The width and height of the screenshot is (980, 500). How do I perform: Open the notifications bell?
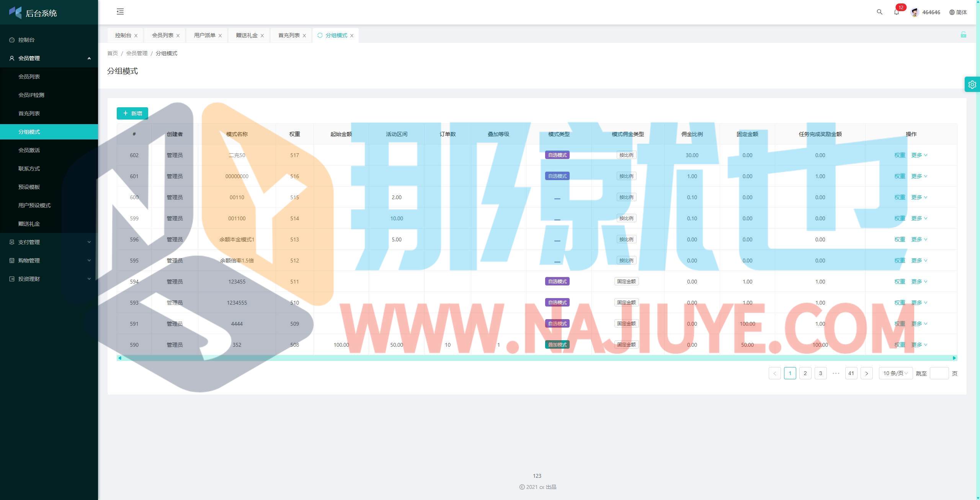(x=896, y=12)
